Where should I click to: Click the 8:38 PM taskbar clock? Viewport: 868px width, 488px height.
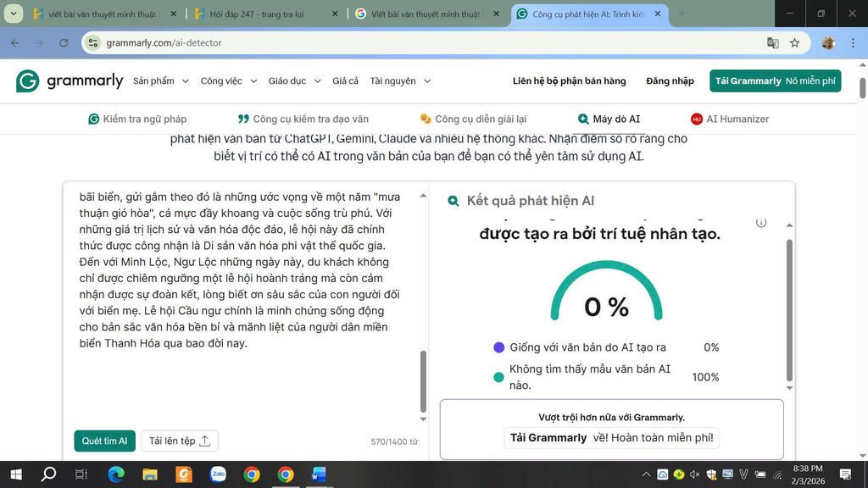click(808, 469)
